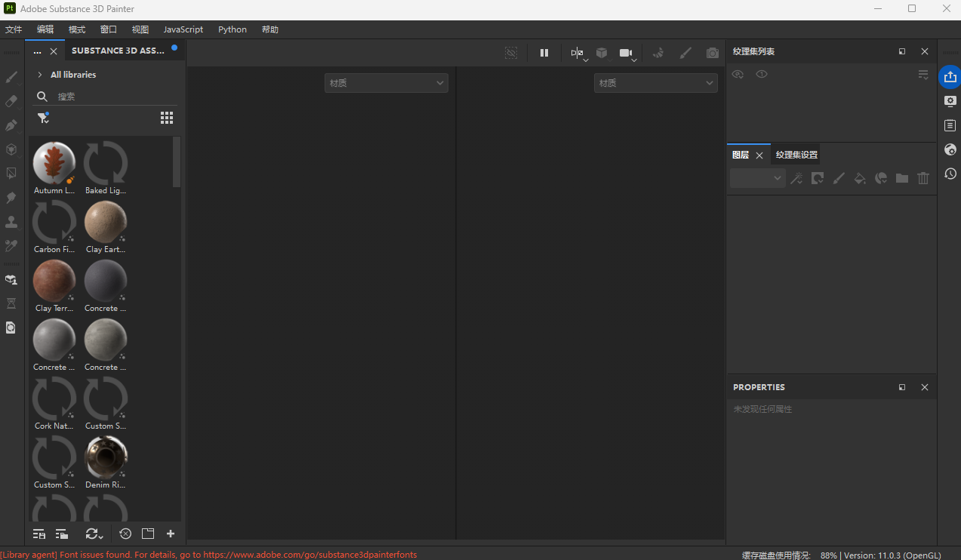Click the reset history circle-x icon
This screenshot has width=961, height=560.
(125, 534)
